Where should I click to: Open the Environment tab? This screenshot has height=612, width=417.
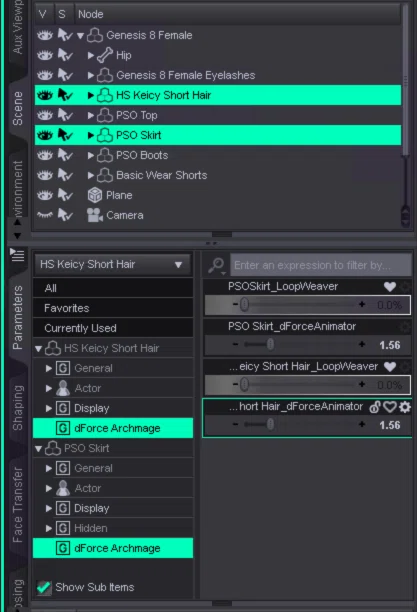(x=18, y=189)
